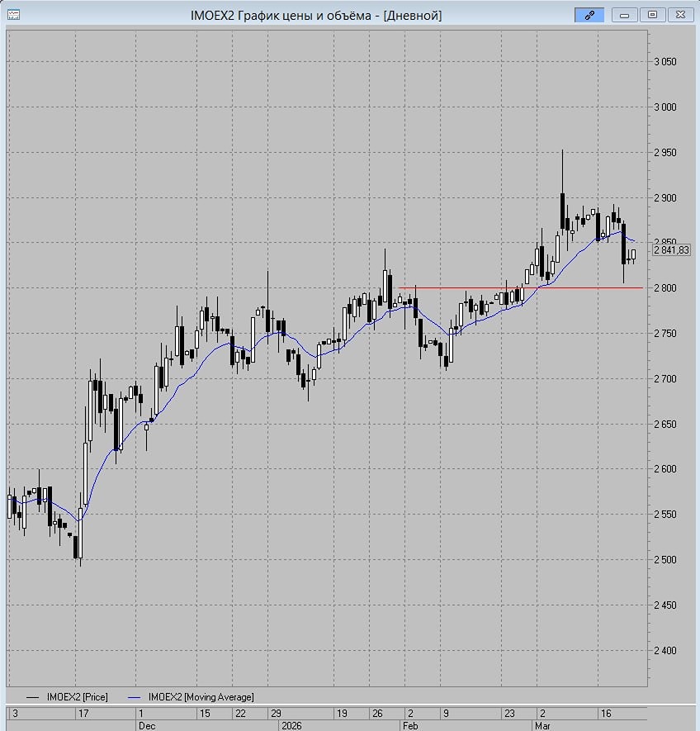Toggle the chart link chain icon
The width and height of the screenshot is (700, 731).
[589, 15]
